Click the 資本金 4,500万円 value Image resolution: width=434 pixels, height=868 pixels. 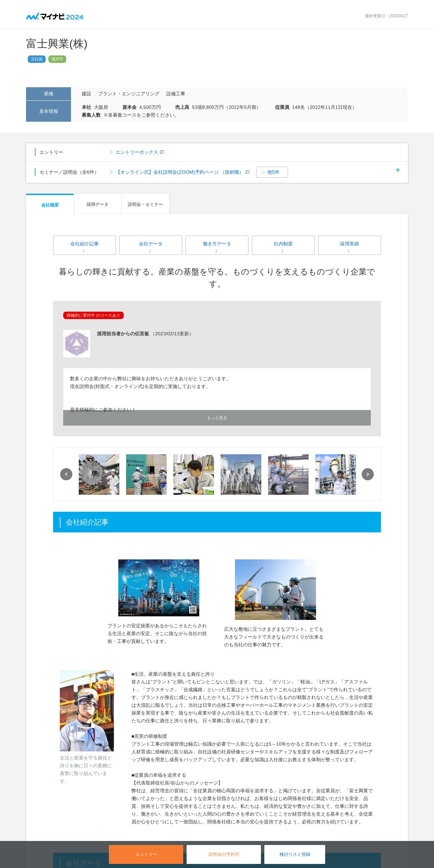click(142, 107)
